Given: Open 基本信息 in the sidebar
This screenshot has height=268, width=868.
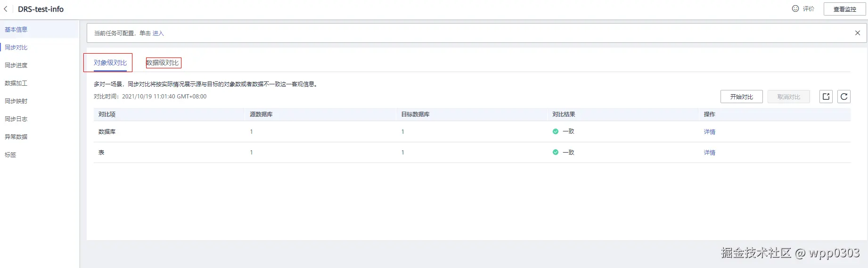Looking at the screenshot, I should (x=16, y=29).
